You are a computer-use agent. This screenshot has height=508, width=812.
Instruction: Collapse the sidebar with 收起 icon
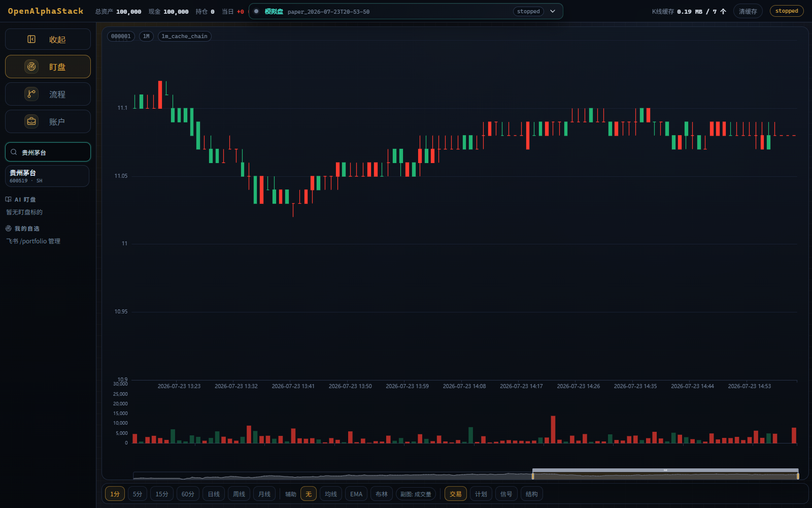click(31, 39)
